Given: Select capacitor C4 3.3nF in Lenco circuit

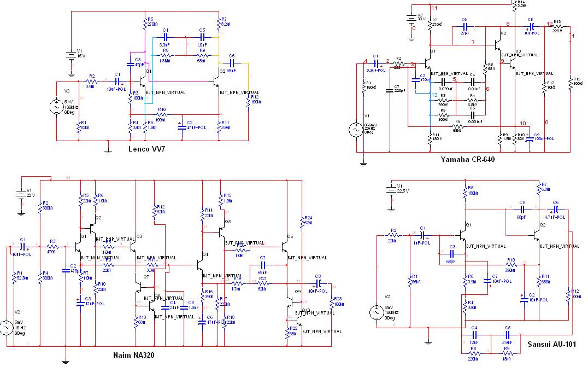Looking at the screenshot, I should [x=166, y=38].
